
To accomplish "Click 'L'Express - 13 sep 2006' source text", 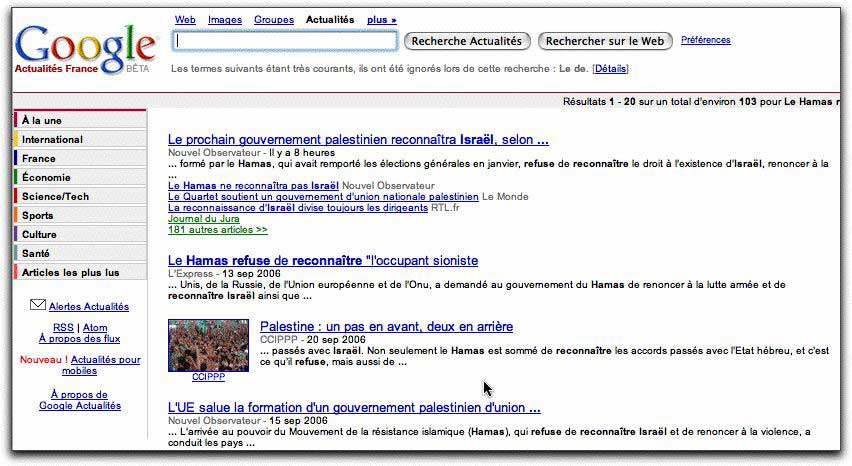I will [224, 273].
